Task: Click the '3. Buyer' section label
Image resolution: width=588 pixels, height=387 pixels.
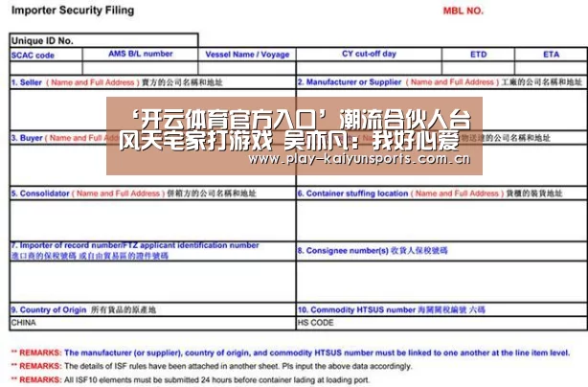Action: click(x=27, y=138)
